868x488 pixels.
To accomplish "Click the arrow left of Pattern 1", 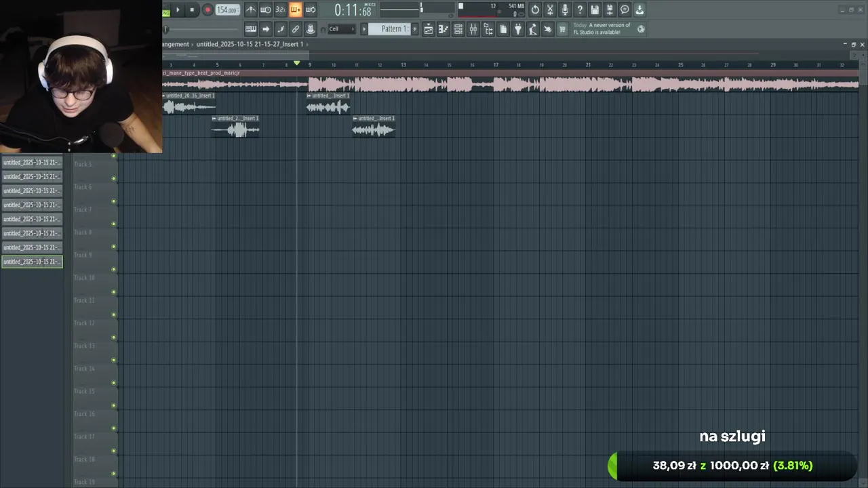I will [364, 29].
